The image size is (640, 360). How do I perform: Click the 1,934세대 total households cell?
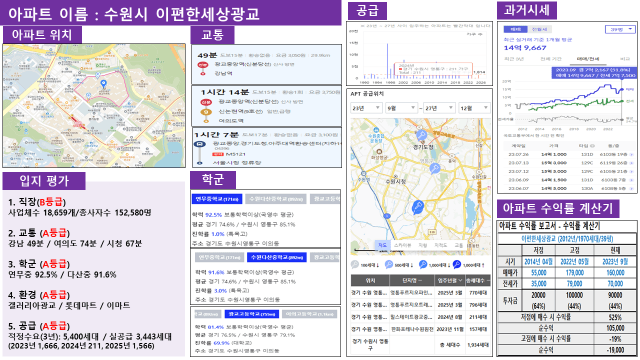478,345
